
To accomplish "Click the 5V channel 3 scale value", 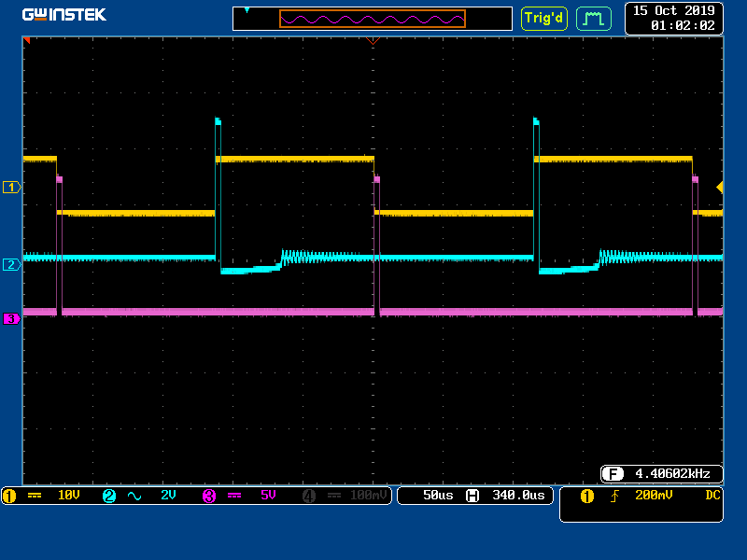I will (268, 496).
